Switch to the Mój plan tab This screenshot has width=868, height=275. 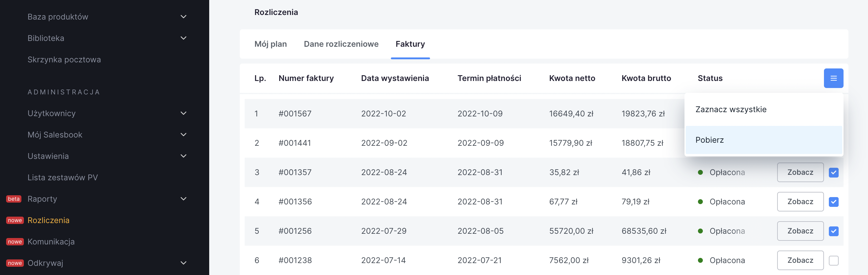point(271,44)
